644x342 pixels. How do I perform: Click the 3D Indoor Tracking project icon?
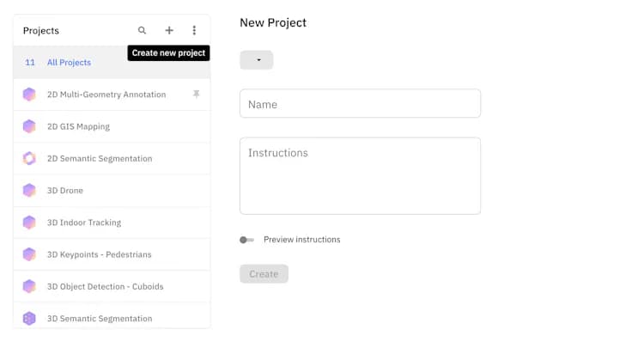click(x=29, y=223)
